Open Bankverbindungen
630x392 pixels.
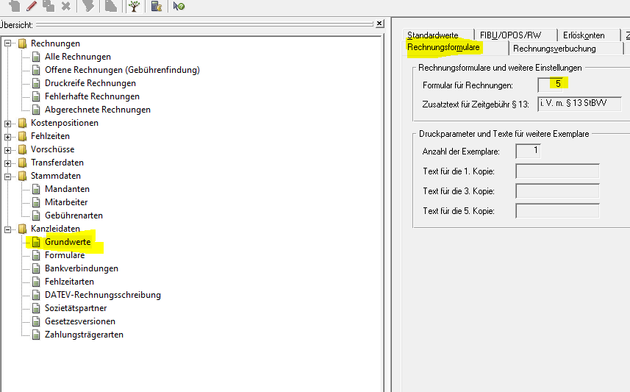(x=81, y=269)
